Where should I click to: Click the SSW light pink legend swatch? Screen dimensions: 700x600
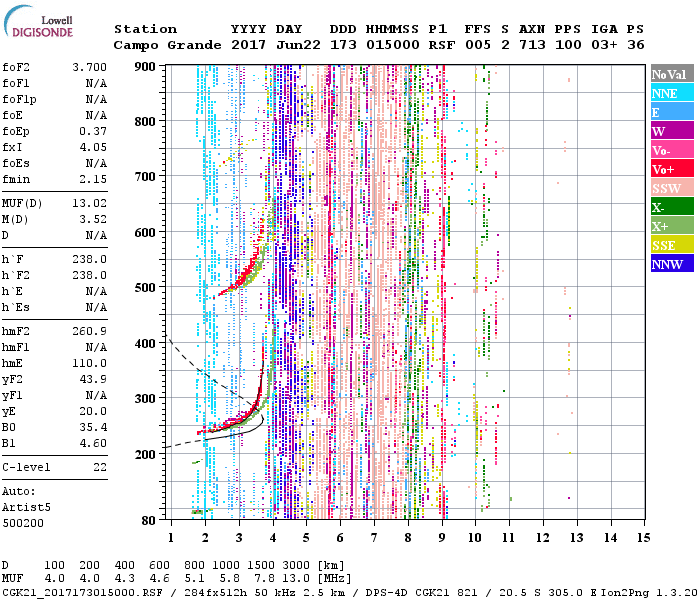coord(671,188)
